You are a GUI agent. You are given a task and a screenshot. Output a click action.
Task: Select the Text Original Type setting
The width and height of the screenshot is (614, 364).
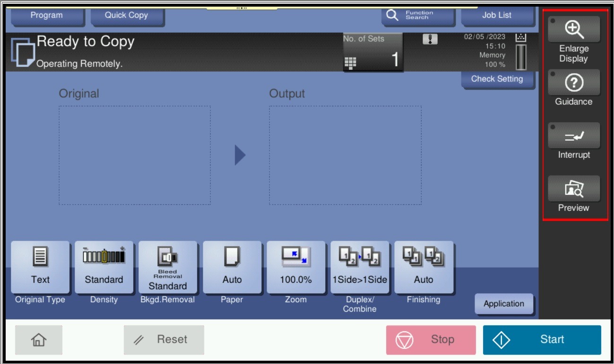coord(41,267)
